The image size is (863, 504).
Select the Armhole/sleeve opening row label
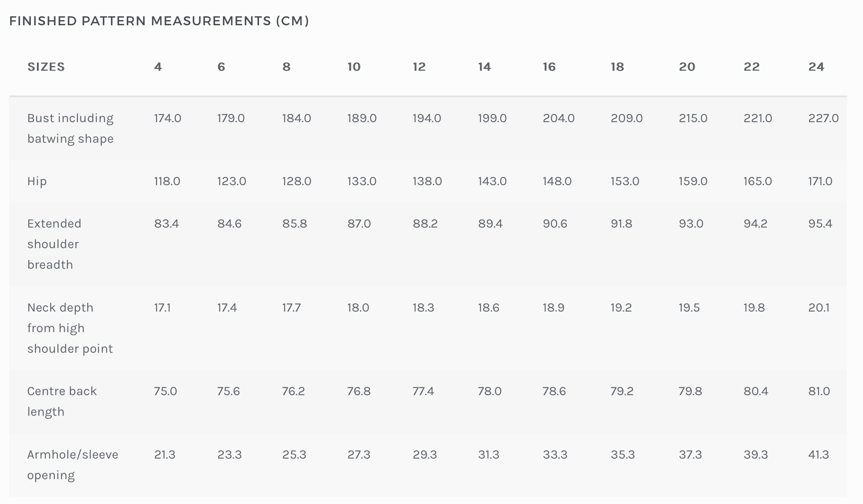72,465
